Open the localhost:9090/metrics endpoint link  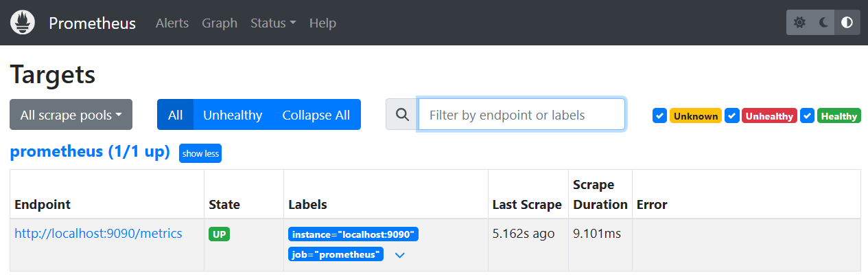[98, 234]
